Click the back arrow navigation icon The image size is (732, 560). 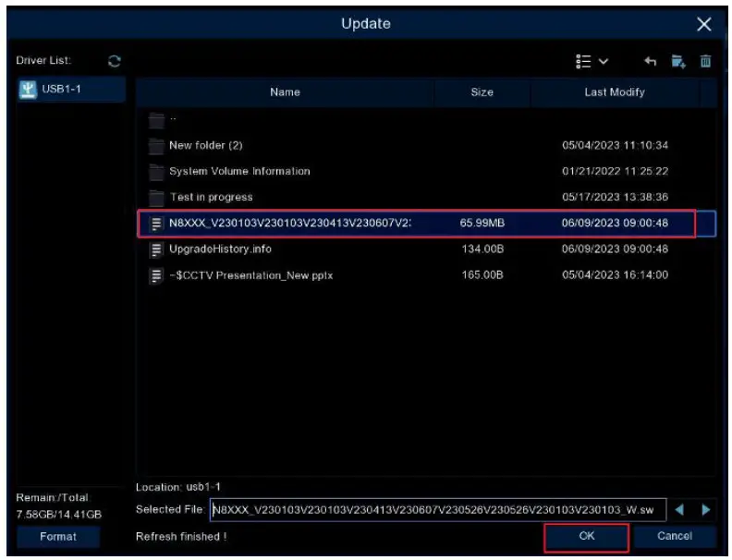coord(651,62)
